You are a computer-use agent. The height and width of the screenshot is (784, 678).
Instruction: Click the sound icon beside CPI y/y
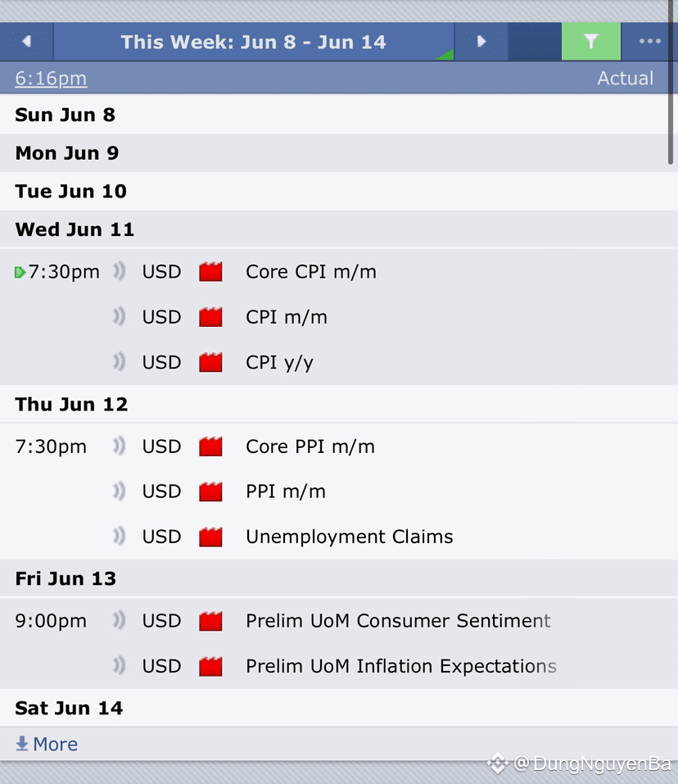click(120, 362)
